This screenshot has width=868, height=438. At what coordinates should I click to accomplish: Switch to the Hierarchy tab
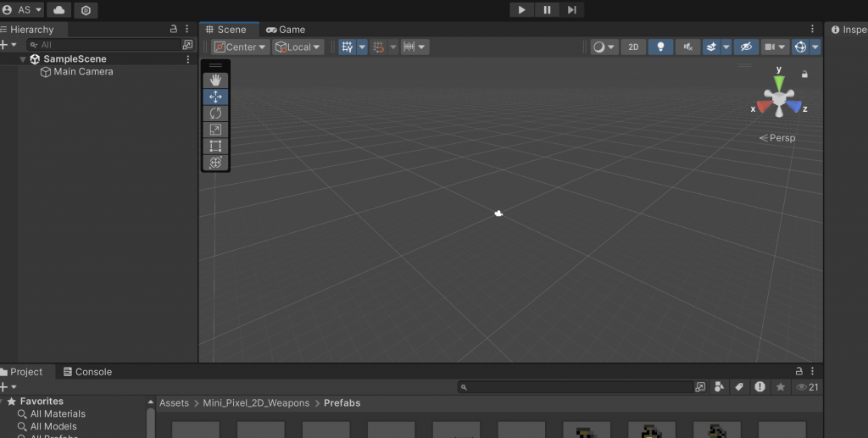point(31,30)
